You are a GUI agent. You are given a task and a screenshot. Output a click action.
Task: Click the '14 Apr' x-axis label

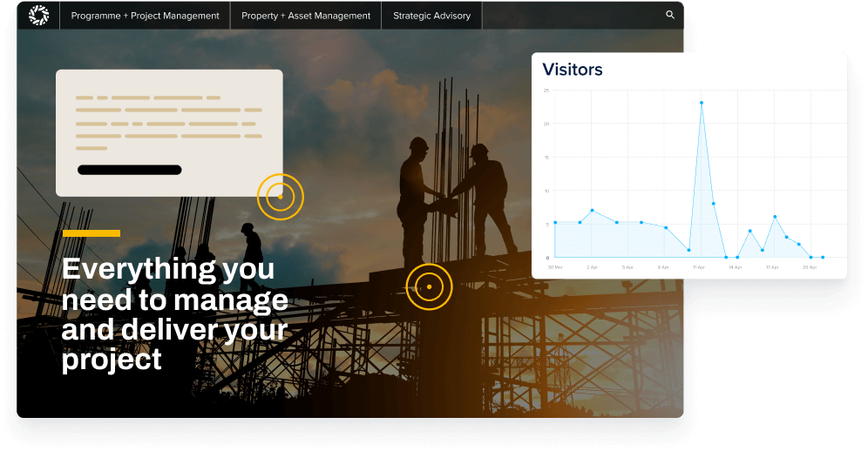pos(736,267)
